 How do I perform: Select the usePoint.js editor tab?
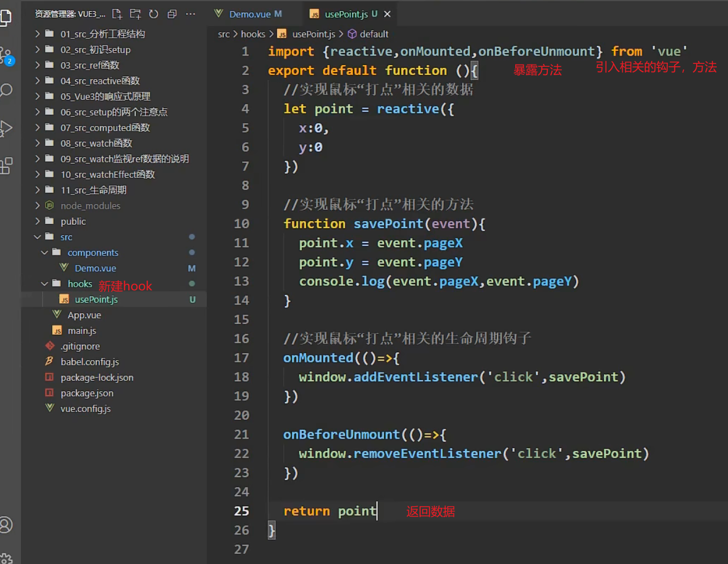[x=346, y=14]
